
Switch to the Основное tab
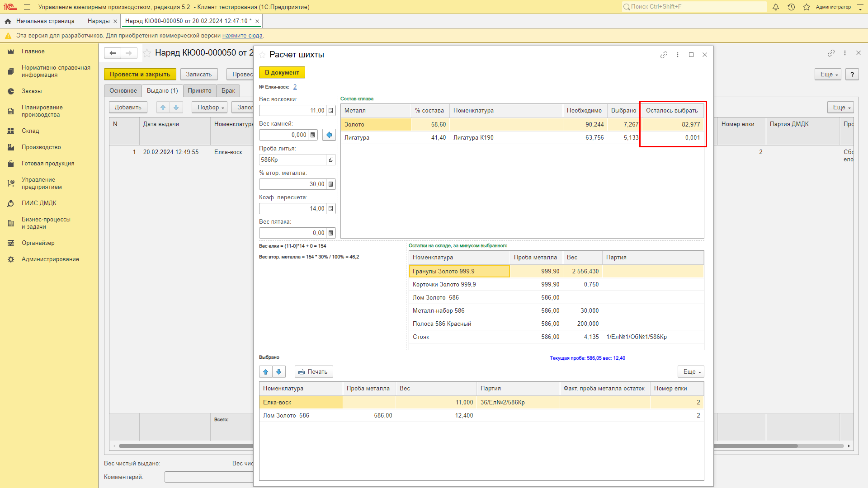(123, 91)
